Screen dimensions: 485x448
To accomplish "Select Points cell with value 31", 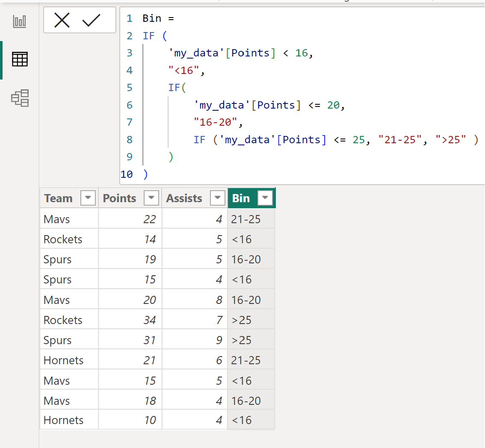I will (x=130, y=340).
